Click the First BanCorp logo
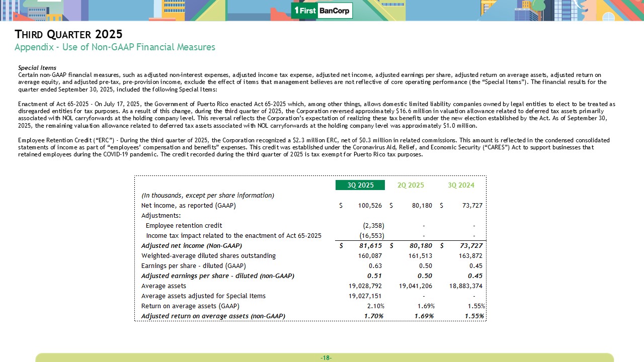 [322, 11]
